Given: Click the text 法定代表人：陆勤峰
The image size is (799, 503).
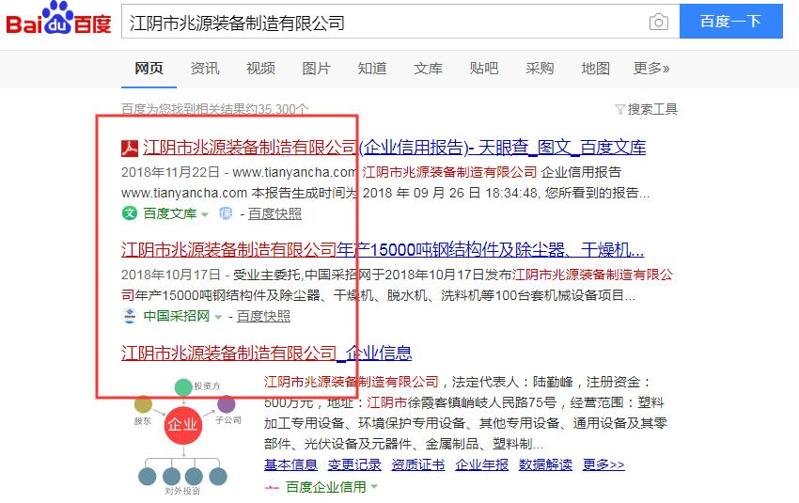Looking at the screenshot, I should point(513,382).
